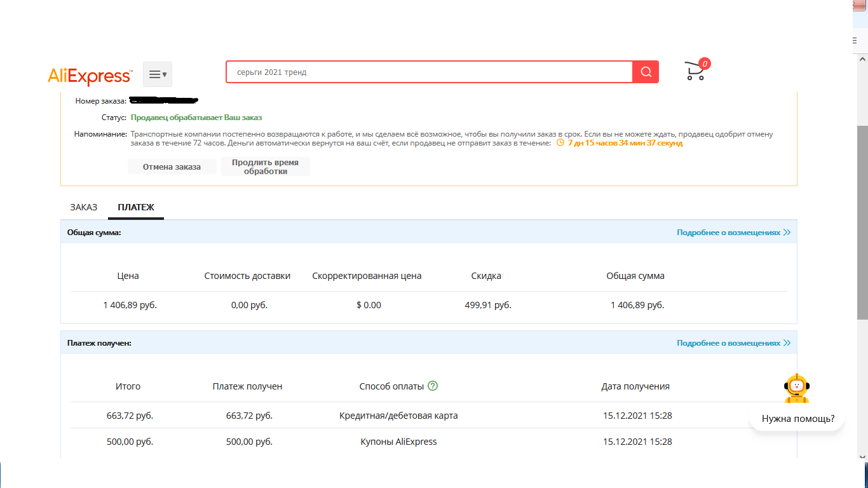
Task: Click the 0,00 руб. delivery cost value
Action: [249, 305]
